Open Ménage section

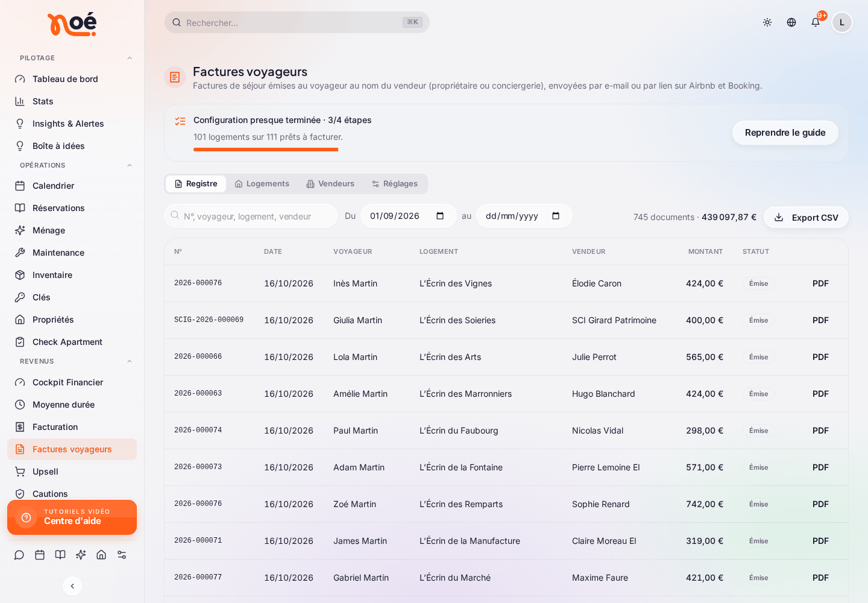(72, 230)
